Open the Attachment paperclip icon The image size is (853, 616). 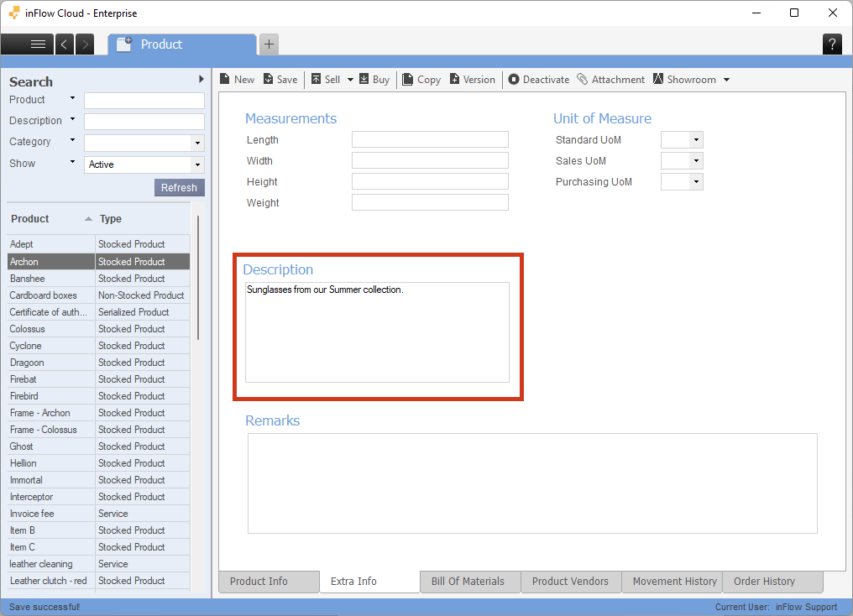(x=583, y=80)
